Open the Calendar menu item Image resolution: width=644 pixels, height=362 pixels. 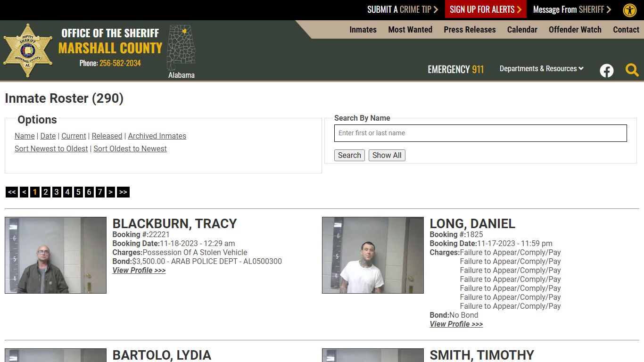coord(522,29)
